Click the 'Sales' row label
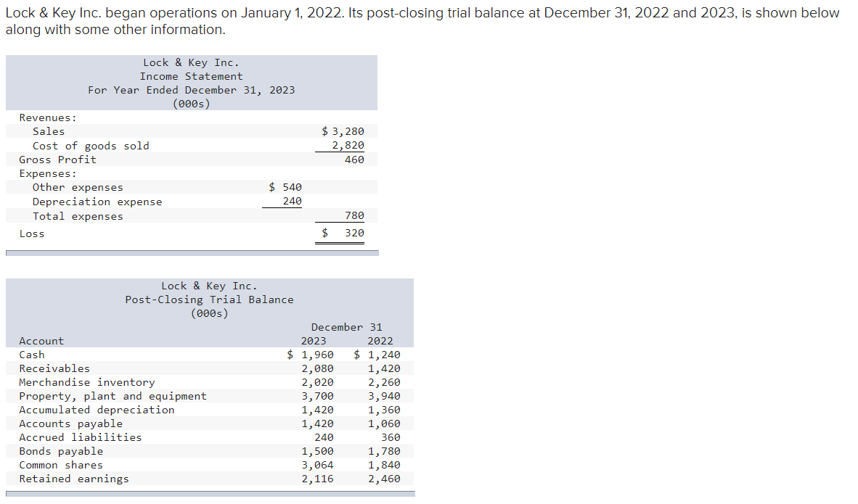 point(48,131)
